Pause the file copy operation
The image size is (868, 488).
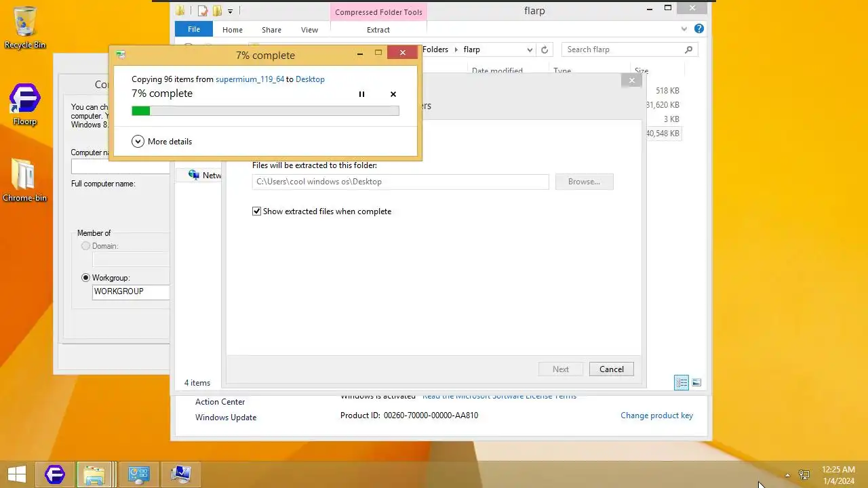tap(361, 94)
